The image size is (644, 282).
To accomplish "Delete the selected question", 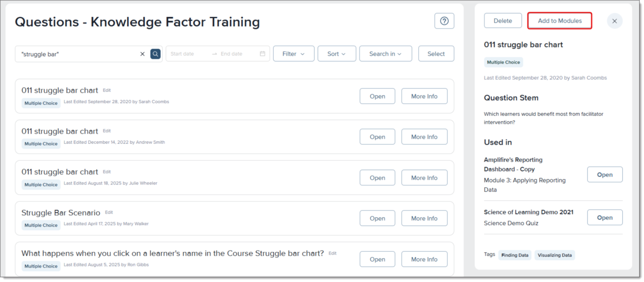I will [x=503, y=21].
